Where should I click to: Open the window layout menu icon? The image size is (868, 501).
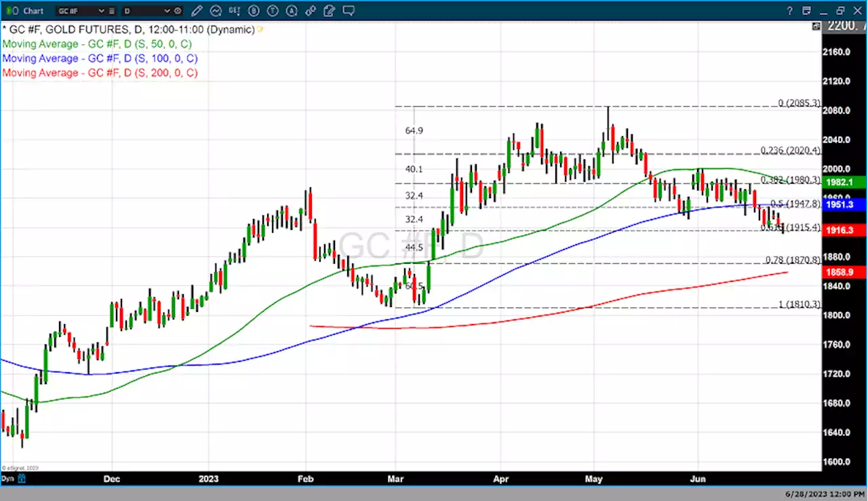pos(808,11)
